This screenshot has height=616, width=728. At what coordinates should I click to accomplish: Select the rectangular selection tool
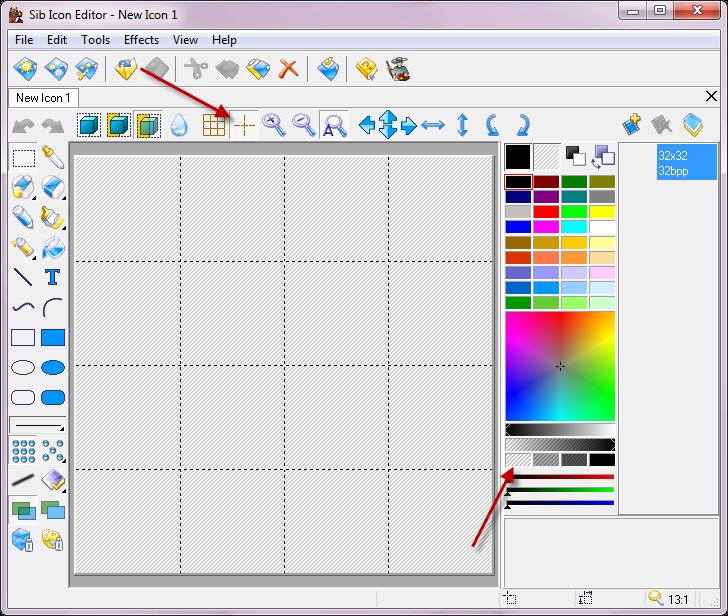click(23, 156)
